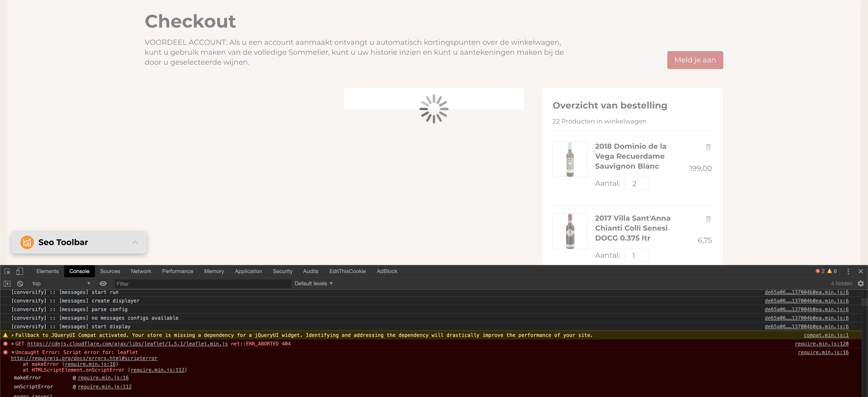Viewport: 868px width, 397px height.
Task: Click the clear console icon
Action: [x=20, y=284]
